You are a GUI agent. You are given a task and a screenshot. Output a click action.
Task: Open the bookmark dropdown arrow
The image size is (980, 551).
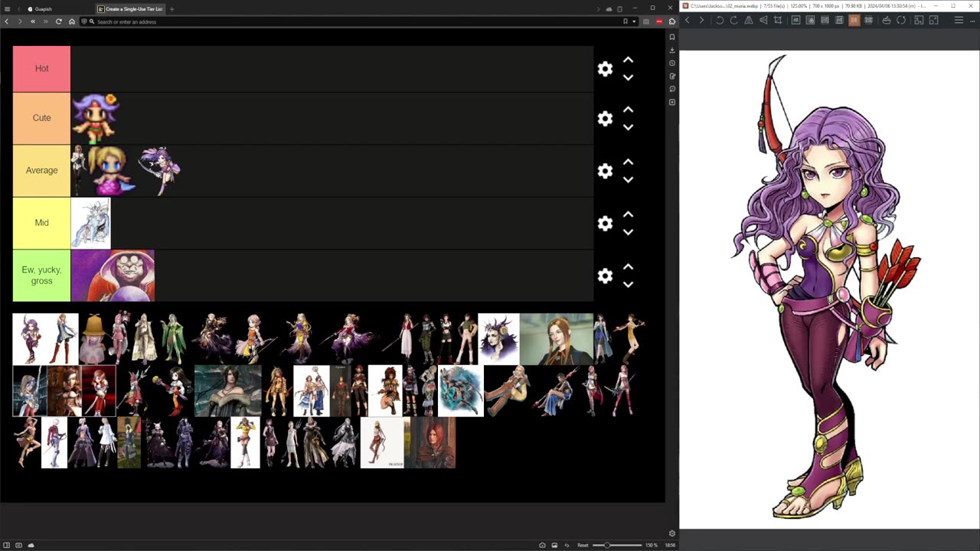(634, 21)
